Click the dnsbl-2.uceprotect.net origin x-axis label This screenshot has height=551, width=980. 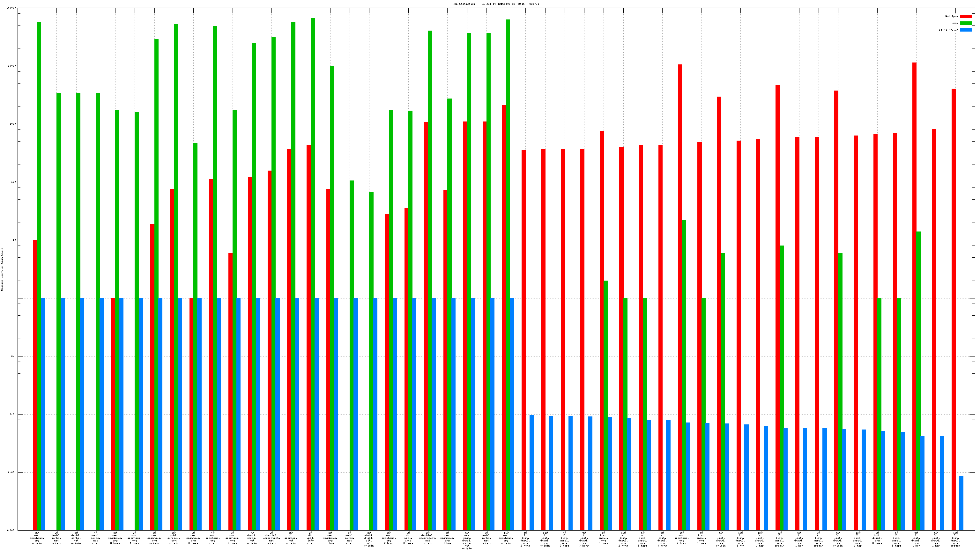427,538
